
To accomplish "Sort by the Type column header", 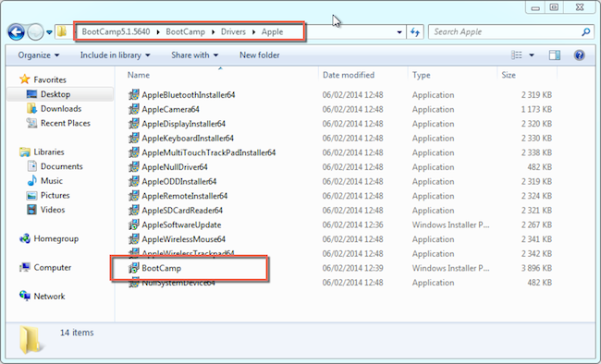I will [x=422, y=75].
